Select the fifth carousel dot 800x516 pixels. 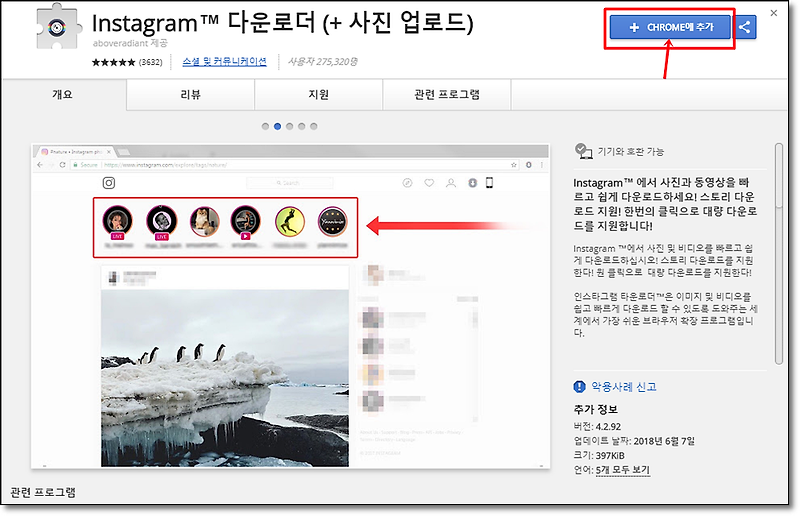point(314,126)
